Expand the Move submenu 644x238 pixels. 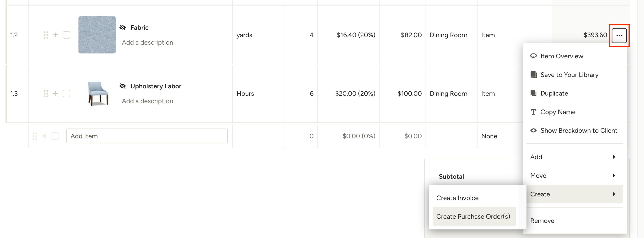pos(614,175)
